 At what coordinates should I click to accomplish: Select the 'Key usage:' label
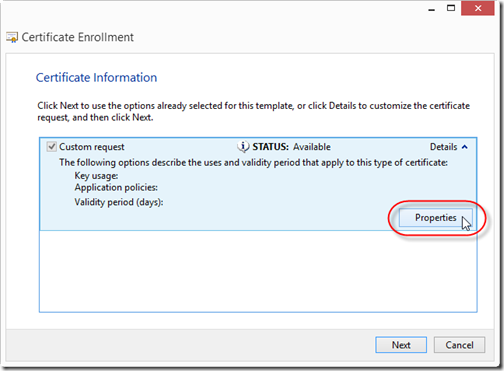[96, 176]
